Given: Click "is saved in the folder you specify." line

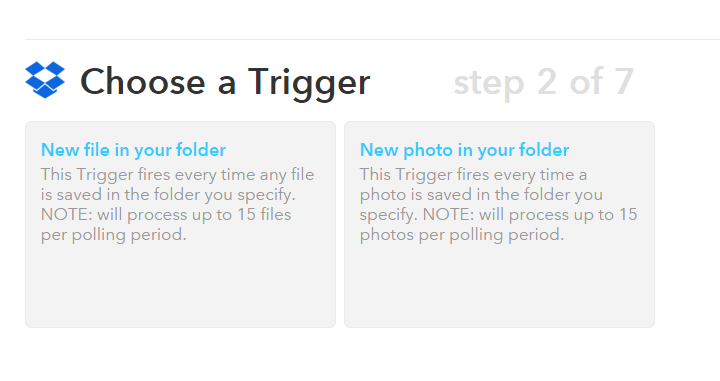Looking at the screenshot, I should click(168, 195).
